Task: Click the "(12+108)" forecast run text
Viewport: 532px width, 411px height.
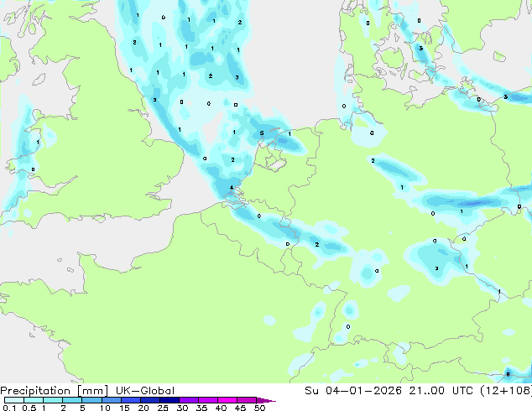Action: (506, 391)
